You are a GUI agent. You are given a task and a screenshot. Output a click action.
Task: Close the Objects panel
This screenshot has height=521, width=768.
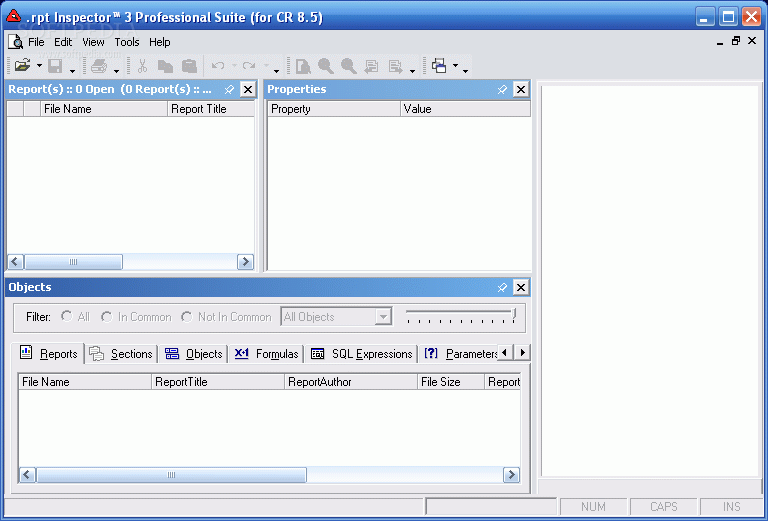(x=521, y=287)
